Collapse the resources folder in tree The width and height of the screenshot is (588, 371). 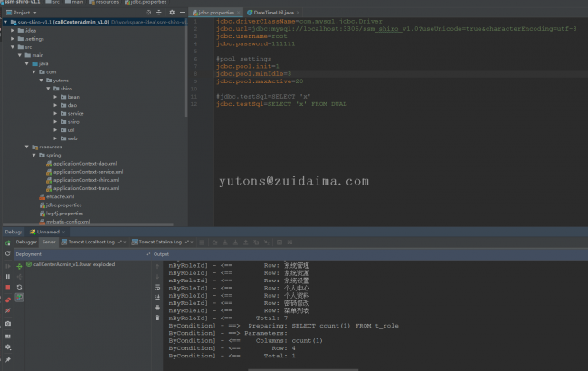click(x=27, y=146)
